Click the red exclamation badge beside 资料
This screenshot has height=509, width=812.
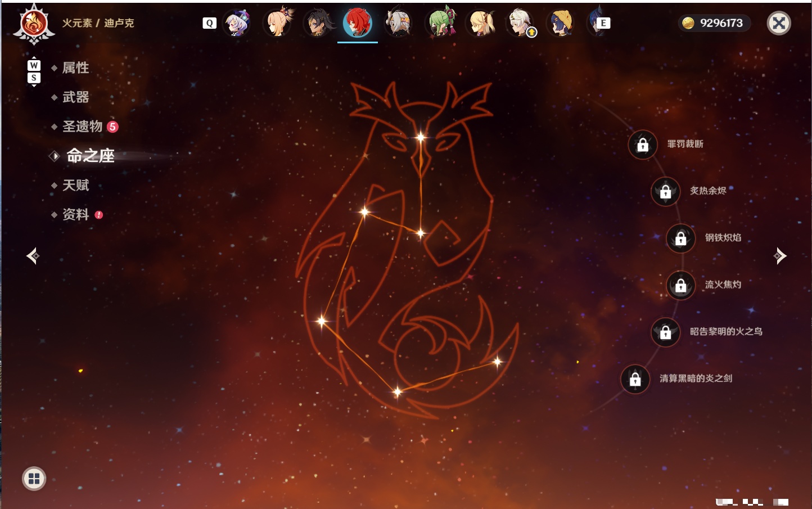pyautogui.click(x=99, y=215)
